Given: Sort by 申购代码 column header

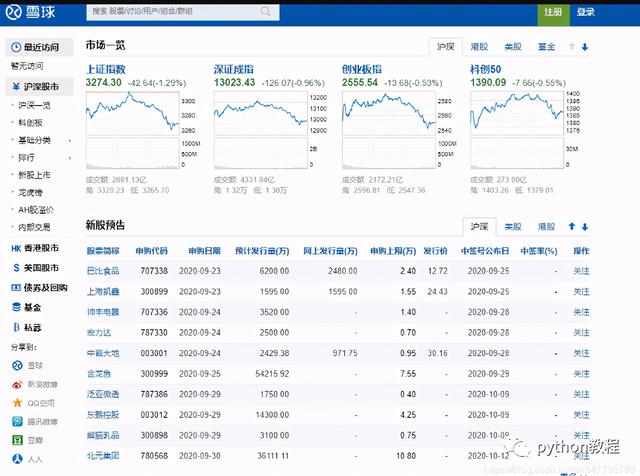Looking at the screenshot, I should pos(151,251).
